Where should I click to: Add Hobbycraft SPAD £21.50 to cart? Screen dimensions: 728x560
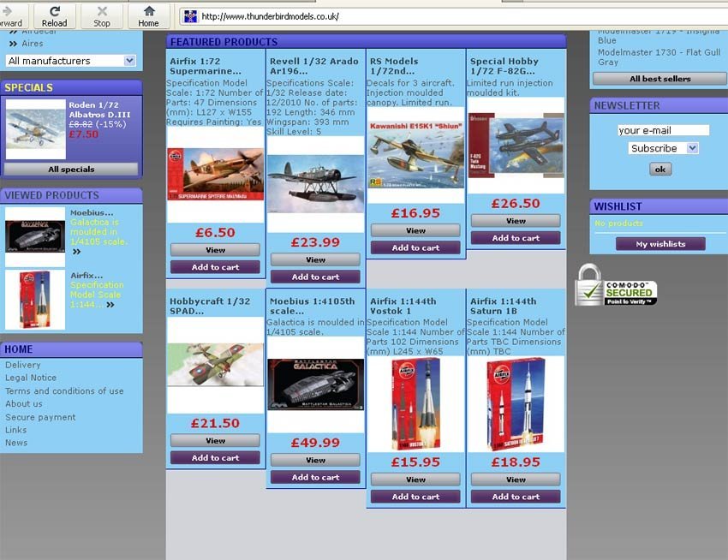click(x=216, y=458)
